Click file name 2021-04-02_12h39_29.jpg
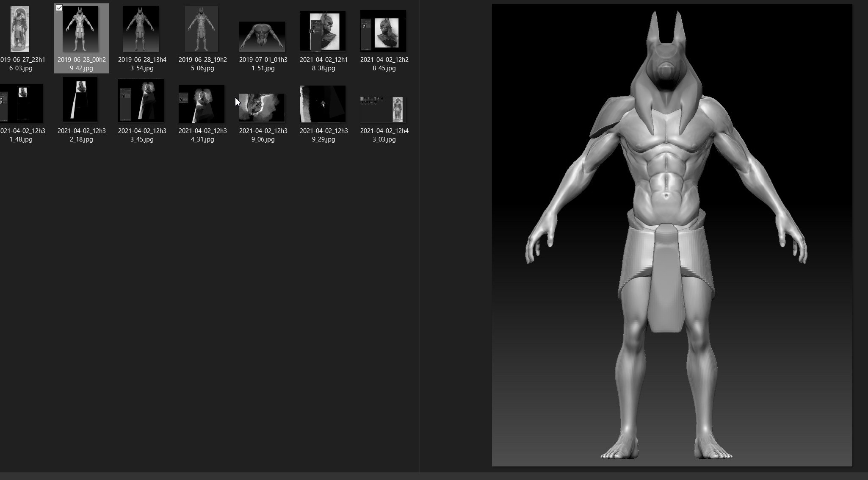The width and height of the screenshot is (868, 480). (324, 135)
